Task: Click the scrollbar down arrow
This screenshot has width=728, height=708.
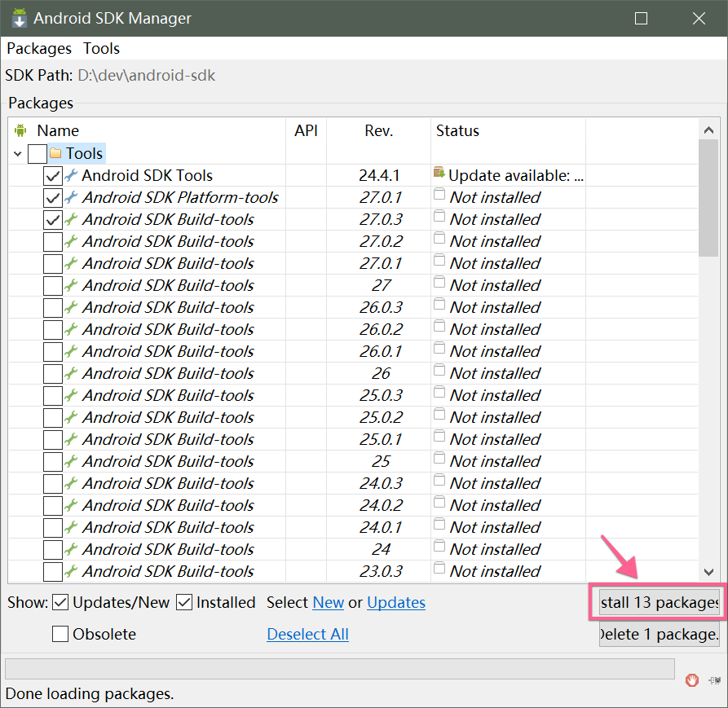Action: [x=708, y=572]
